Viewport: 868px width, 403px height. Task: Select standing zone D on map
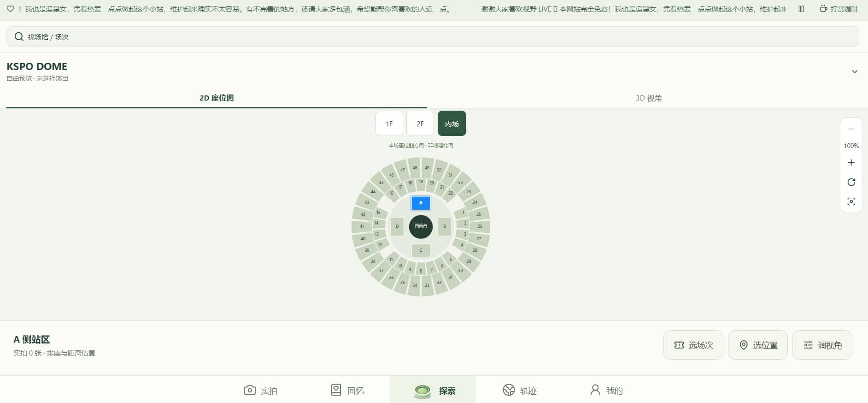397,226
